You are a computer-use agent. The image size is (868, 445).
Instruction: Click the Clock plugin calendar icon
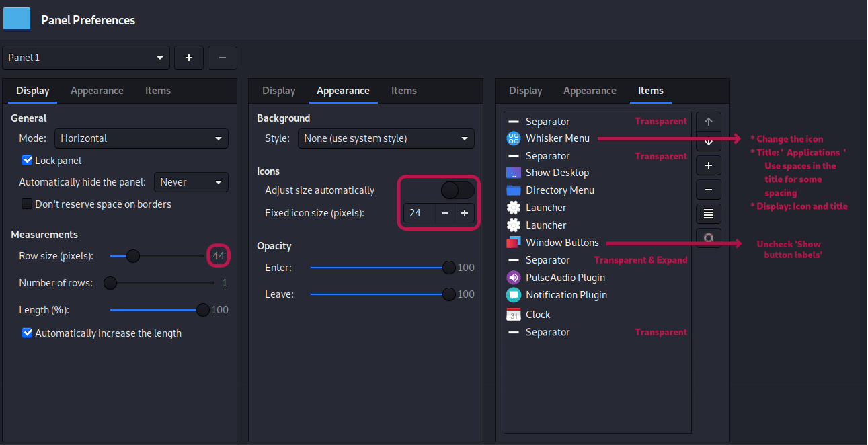(x=513, y=314)
